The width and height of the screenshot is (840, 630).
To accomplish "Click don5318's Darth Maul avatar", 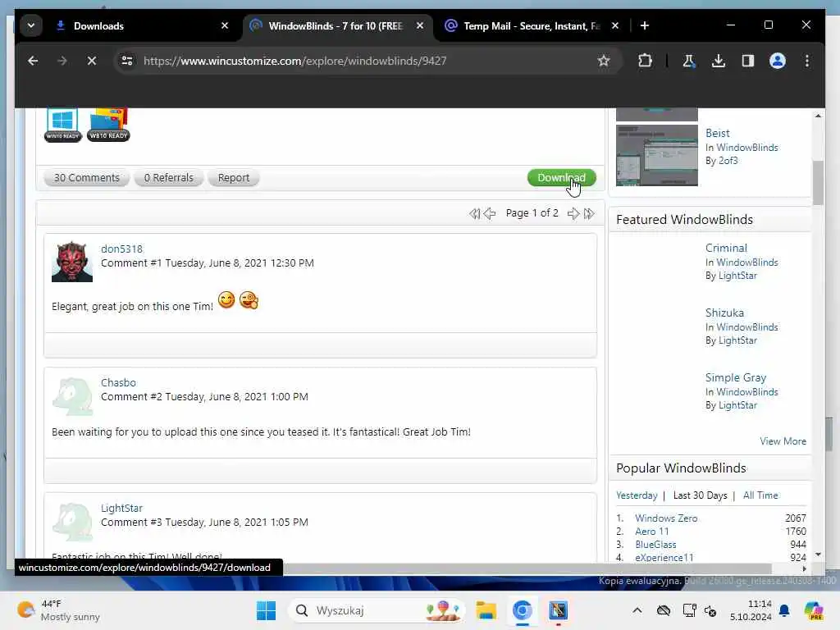I will coord(72,262).
